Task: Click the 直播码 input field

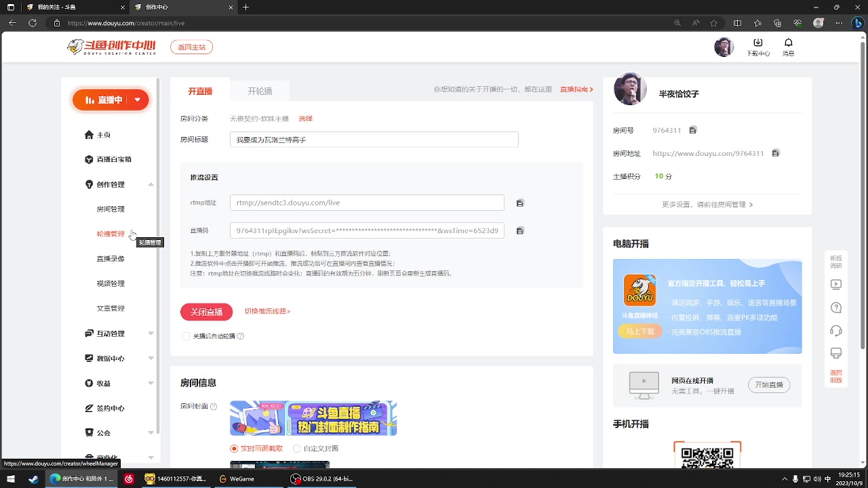Action: (367, 230)
